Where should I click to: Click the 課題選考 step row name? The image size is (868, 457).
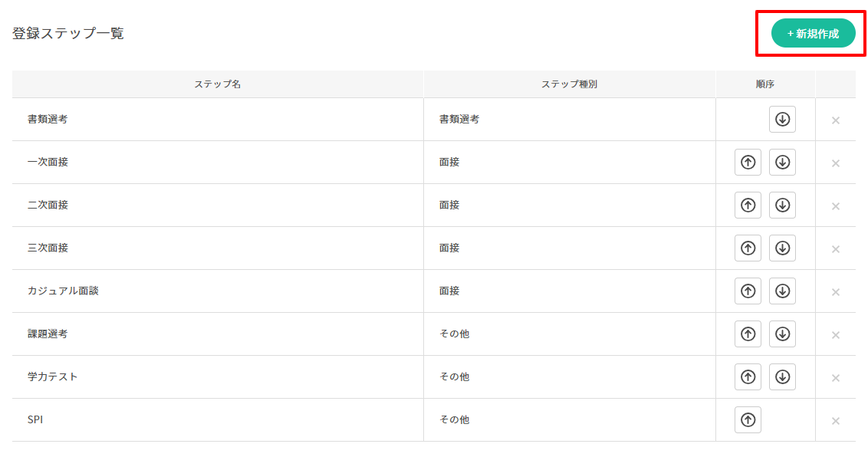pos(48,334)
